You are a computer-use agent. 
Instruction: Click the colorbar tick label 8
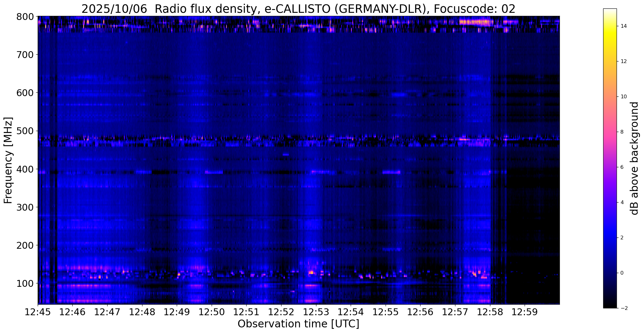tap(622, 132)
